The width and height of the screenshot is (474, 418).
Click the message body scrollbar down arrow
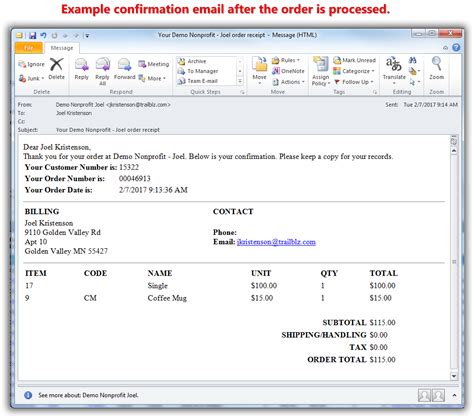[454, 376]
